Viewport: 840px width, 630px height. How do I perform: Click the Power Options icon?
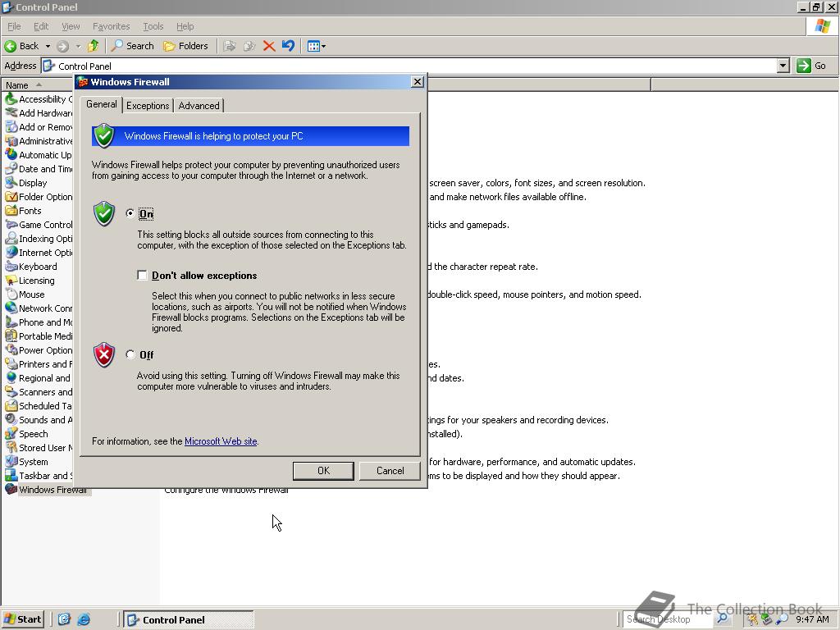coord(11,349)
